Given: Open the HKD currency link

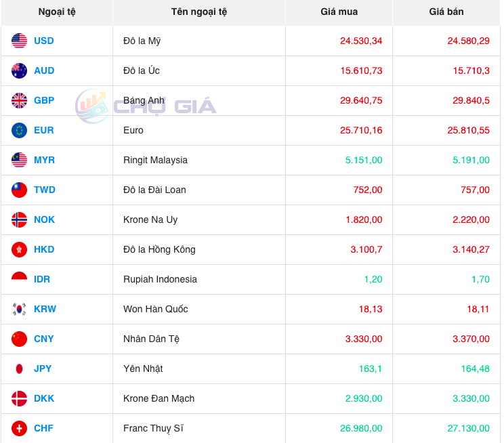Looking at the screenshot, I should click(44, 249).
